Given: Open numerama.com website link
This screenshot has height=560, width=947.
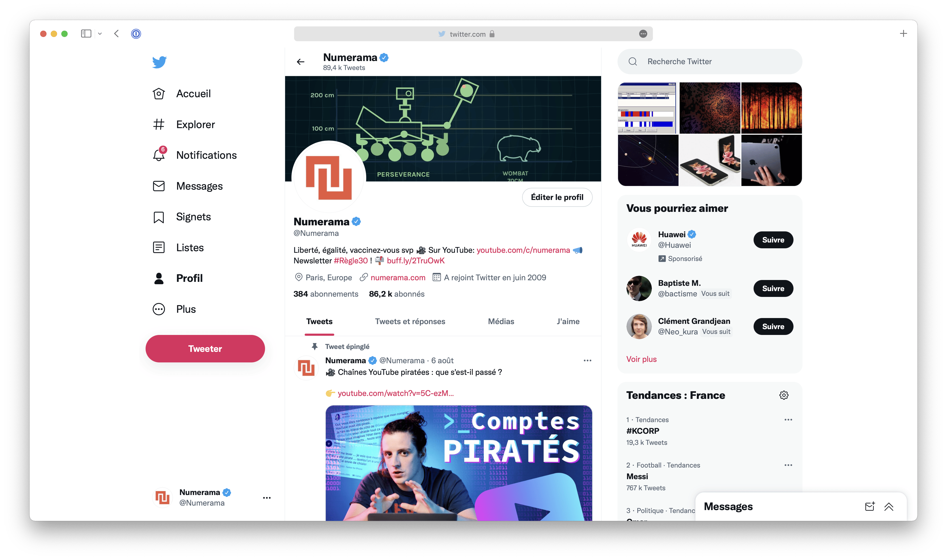Looking at the screenshot, I should 398,277.
